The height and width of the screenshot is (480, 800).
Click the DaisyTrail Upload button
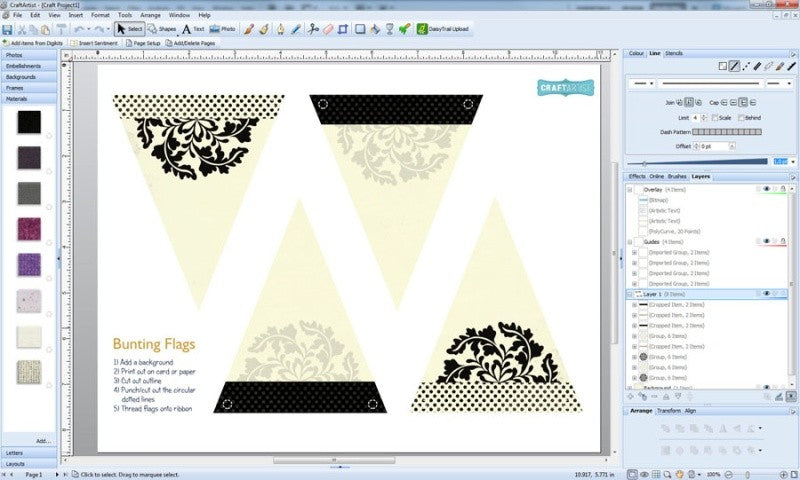tap(443, 29)
